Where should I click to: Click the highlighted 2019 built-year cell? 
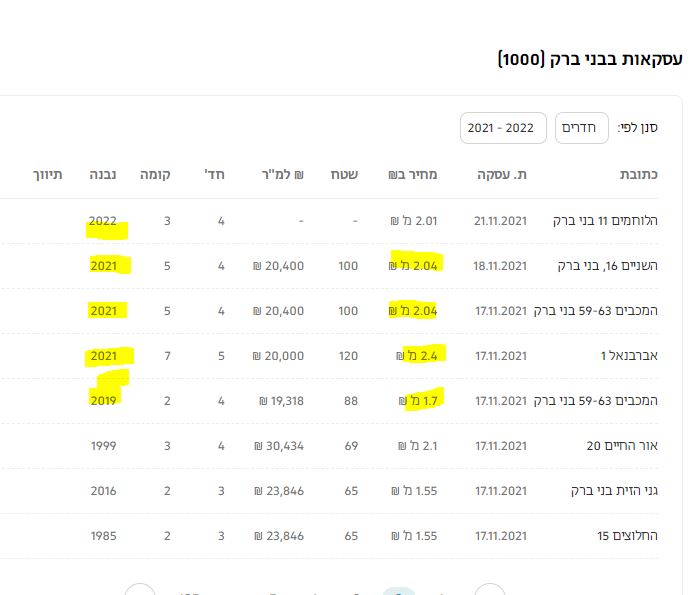104,400
